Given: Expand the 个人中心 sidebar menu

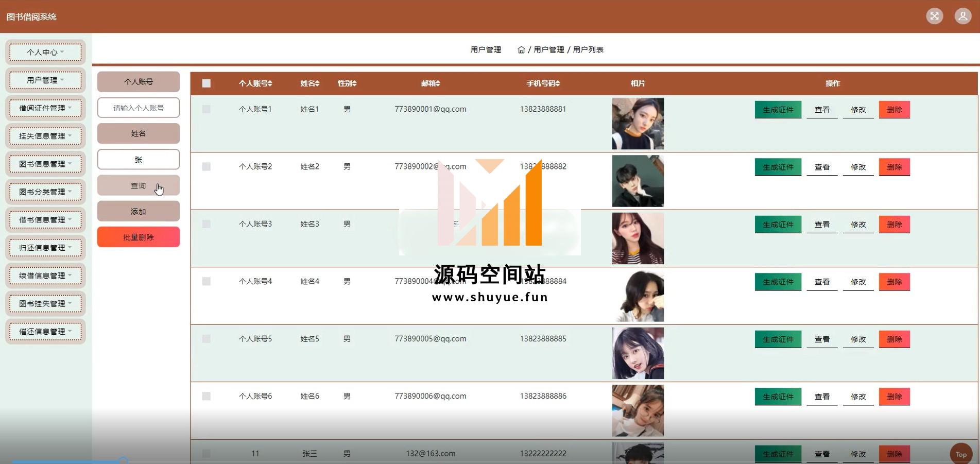Looking at the screenshot, I should [45, 53].
